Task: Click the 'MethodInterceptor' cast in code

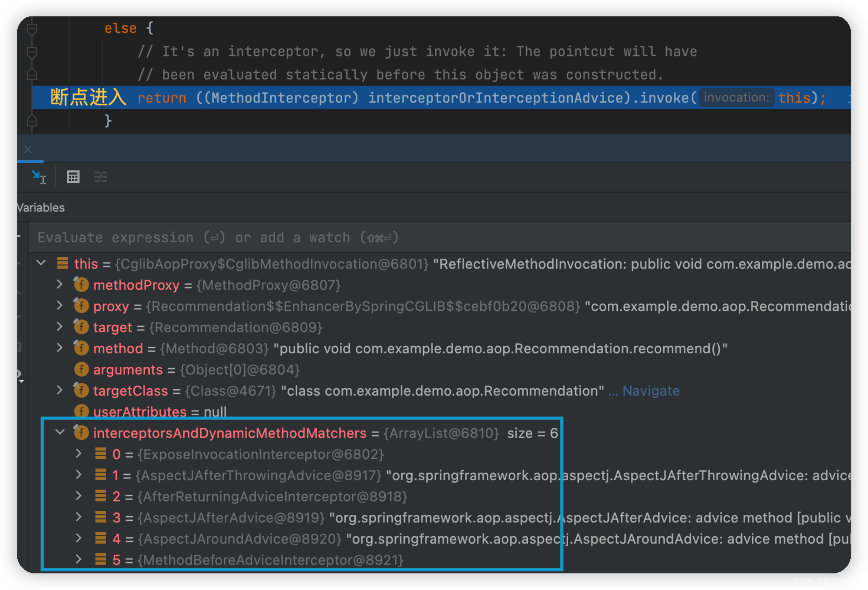Action: point(281,98)
